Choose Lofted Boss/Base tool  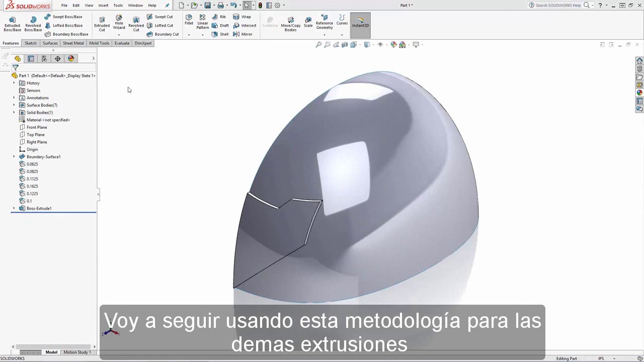click(x=63, y=25)
